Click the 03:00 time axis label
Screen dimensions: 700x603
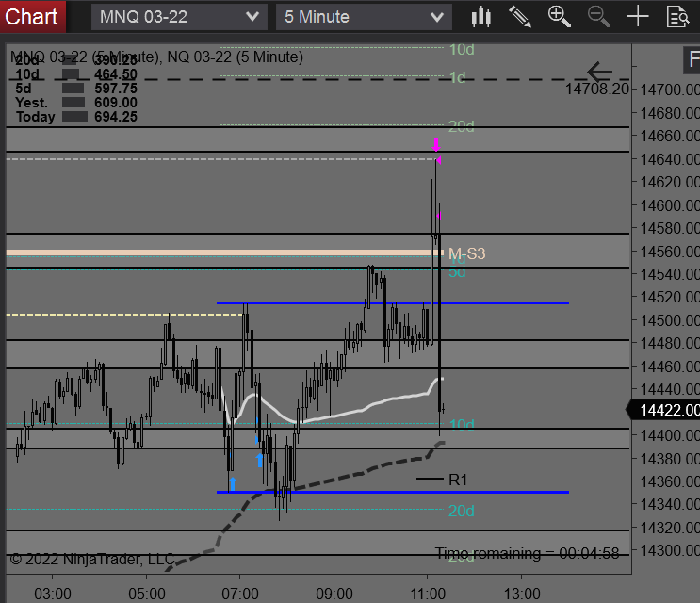coord(53,595)
